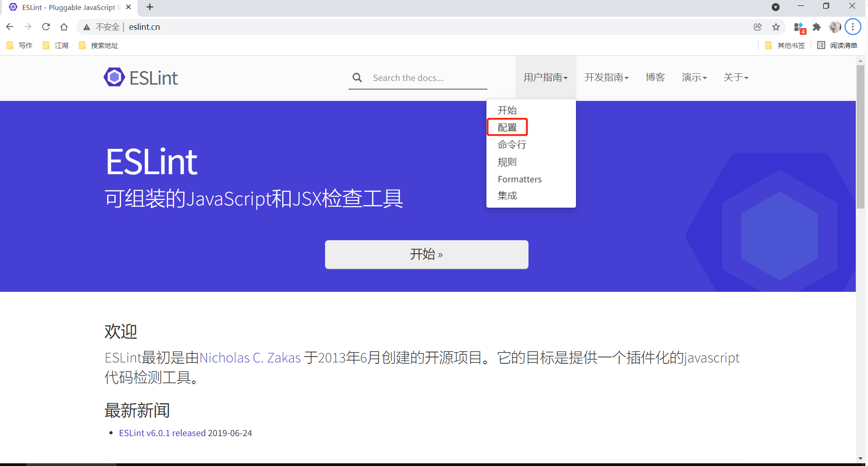This screenshot has height=466, width=868.
Task: Click the bookmark star icon
Action: point(776,27)
